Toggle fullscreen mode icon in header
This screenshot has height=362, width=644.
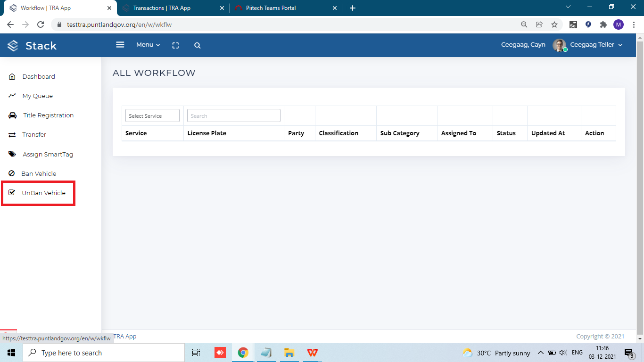[175, 45]
